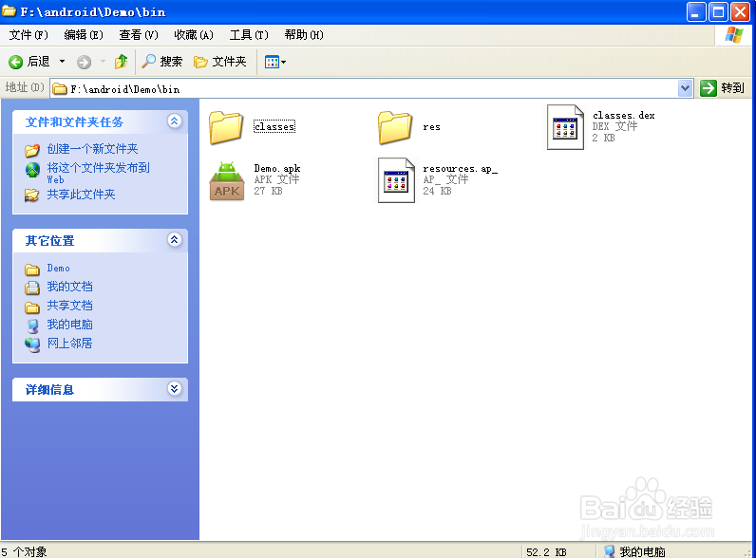
Task: Click the Demo folder icon in Other Places
Action: [x=32, y=269]
